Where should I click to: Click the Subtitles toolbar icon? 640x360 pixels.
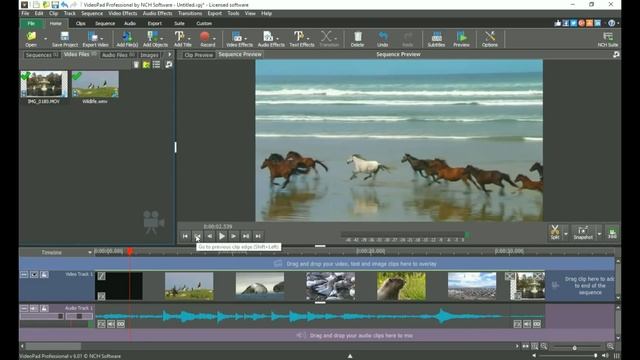[436, 36]
